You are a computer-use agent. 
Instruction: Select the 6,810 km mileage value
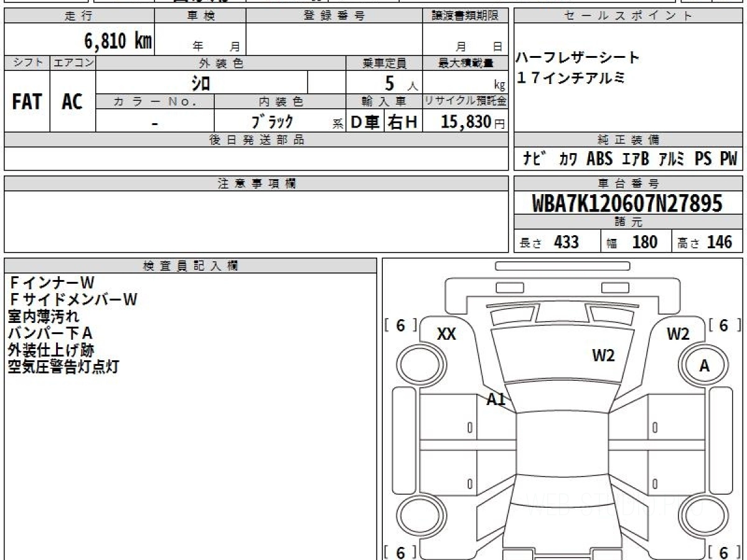pyautogui.click(x=118, y=41)
